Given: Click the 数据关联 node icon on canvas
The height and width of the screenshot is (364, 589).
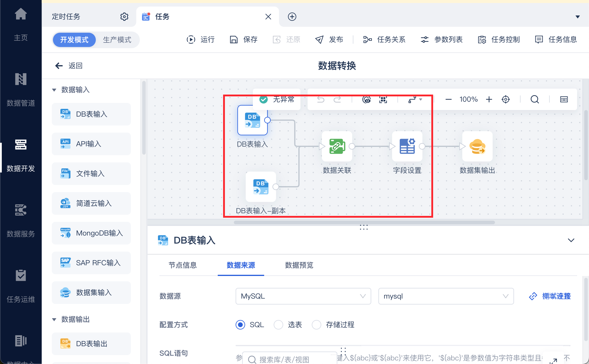Looking at the screenshot, I should click(337, 146).
